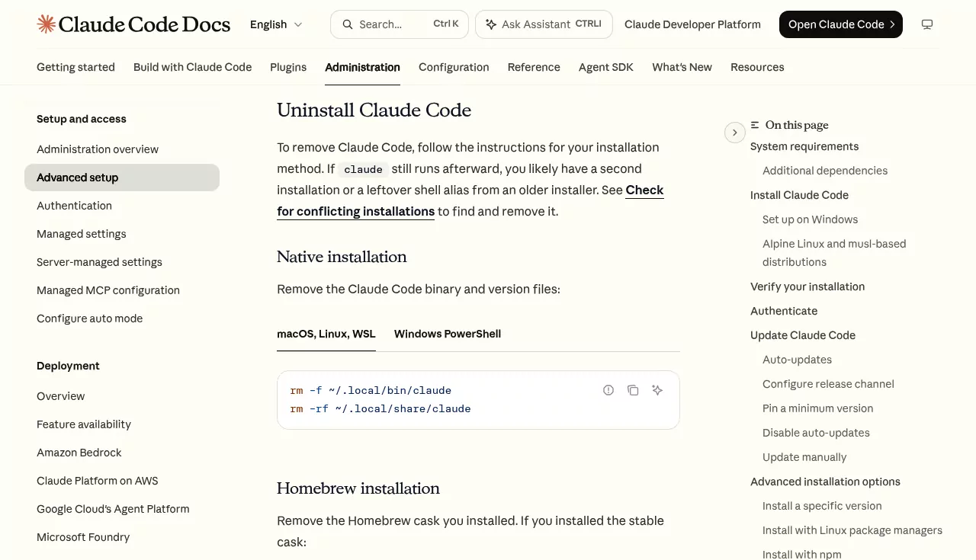The image size is (976, 560).
Task: Switch to the Reference tab
Action: click(534, 67)
